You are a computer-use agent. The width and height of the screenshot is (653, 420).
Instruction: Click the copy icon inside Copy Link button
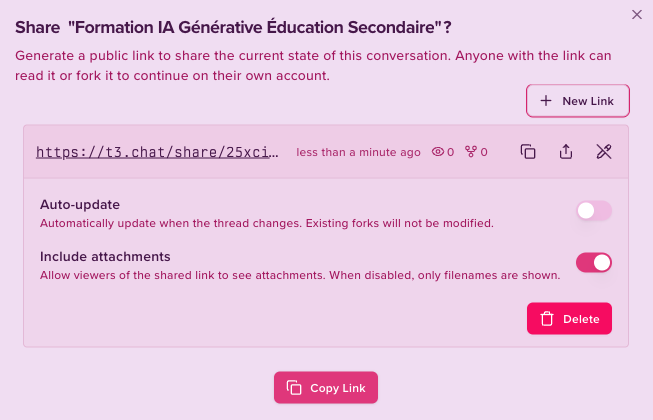point(294,388)
